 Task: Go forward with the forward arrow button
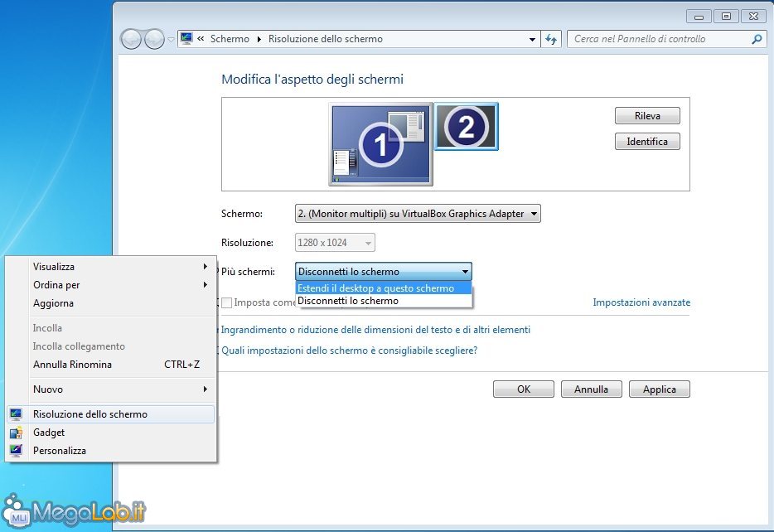pyautogui.click(x=154, y=39)
